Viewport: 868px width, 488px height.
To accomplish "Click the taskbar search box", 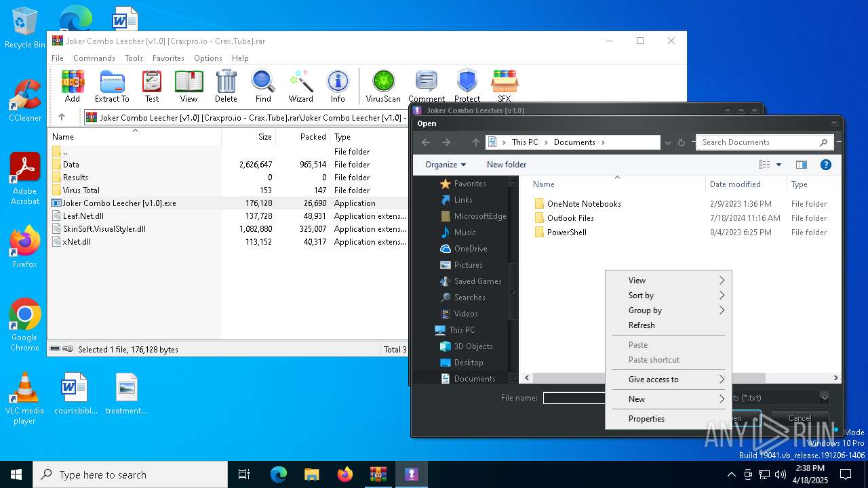I will (x=130, y=474).
